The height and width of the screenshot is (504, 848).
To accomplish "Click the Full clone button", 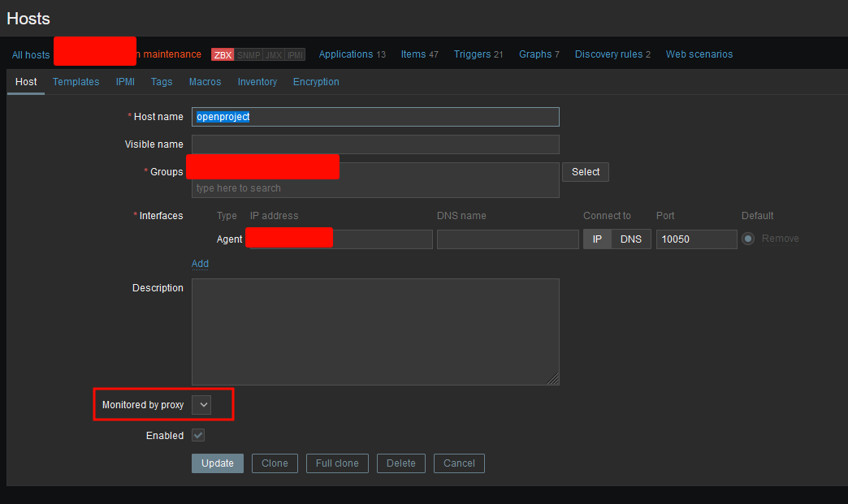I will [337, 463].
